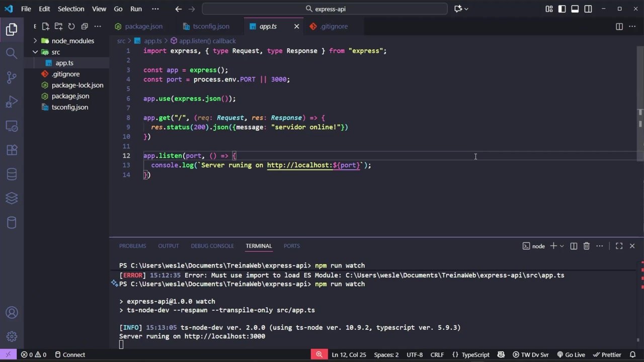Open the Extensions view

pos(12,150)
